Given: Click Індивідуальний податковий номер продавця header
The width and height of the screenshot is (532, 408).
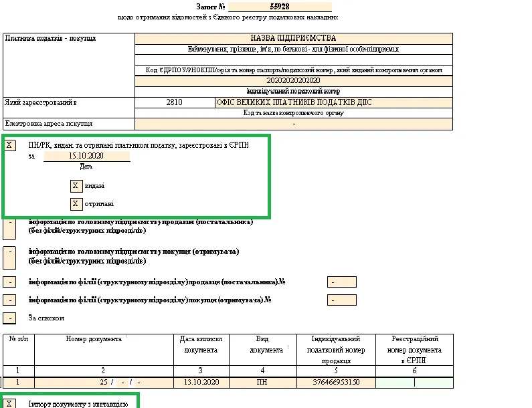Looking at the screenshot, I should pos(336,350).
